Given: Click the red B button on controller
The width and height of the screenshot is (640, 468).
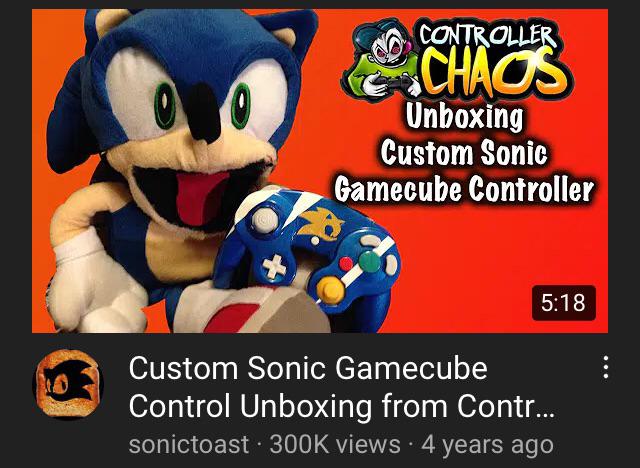Looking at the screenshot, I should 346,264.
